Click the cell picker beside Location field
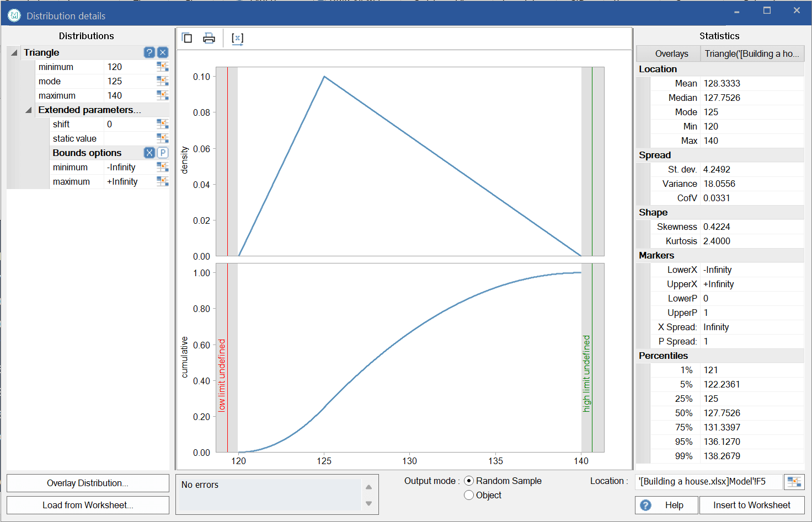 [794, 482]
